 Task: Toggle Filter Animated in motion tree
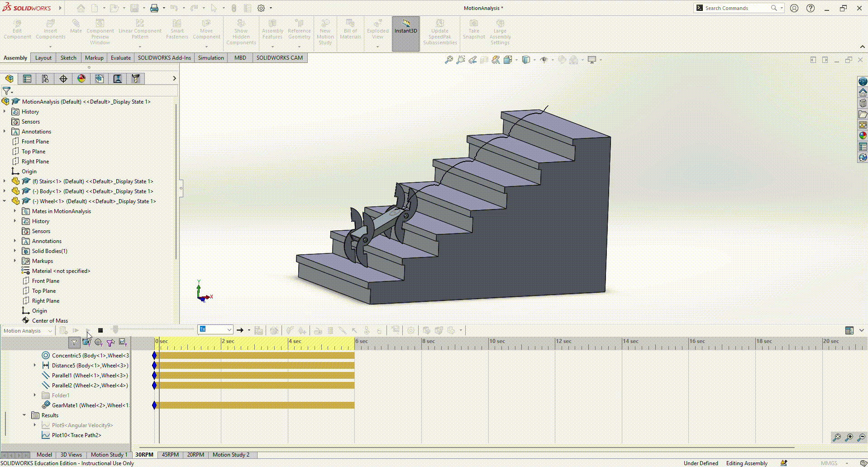(86, 343)
